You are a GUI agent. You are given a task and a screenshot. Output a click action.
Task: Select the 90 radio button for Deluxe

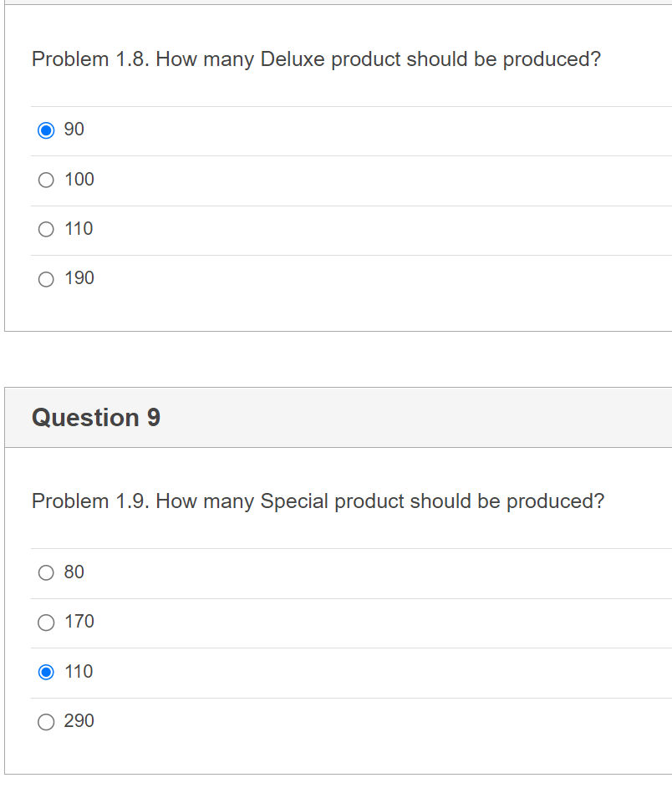pyautogui.click(x=47, y=130)
